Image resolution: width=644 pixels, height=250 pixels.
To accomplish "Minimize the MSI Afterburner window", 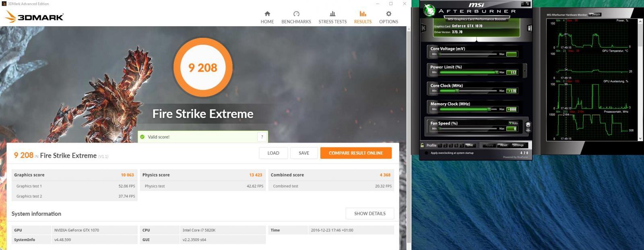I will (523, 4).
